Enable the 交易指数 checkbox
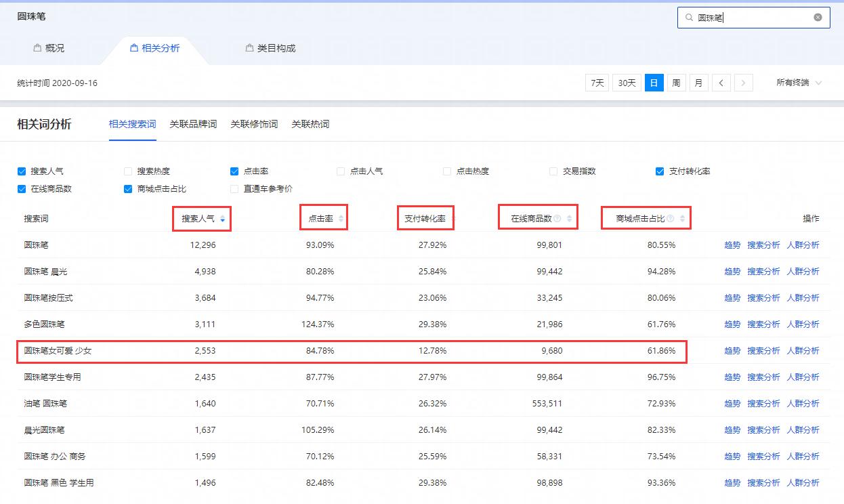The width and height of the screenshot is (844, 504). [553, 171]
